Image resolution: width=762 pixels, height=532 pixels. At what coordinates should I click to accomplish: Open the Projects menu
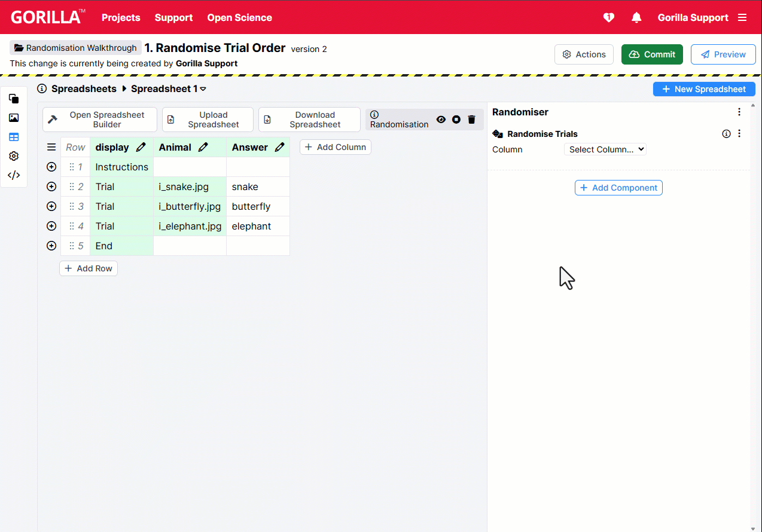pos(120,17)
